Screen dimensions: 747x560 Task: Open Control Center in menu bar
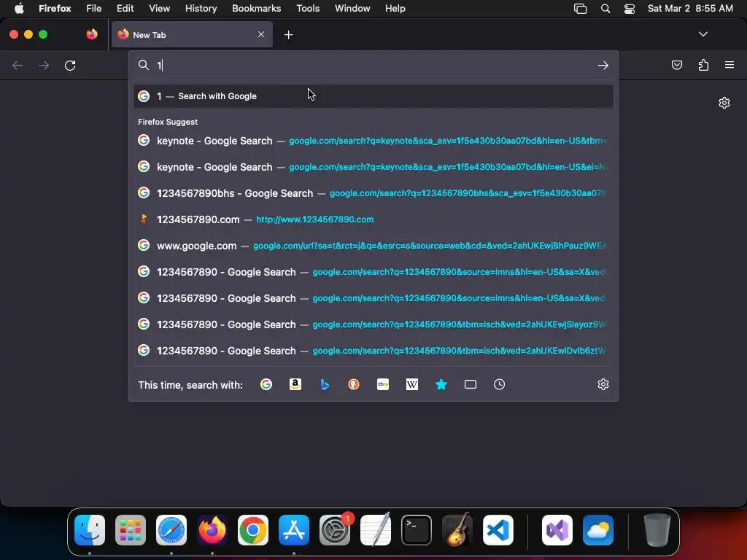pos(630,9)
